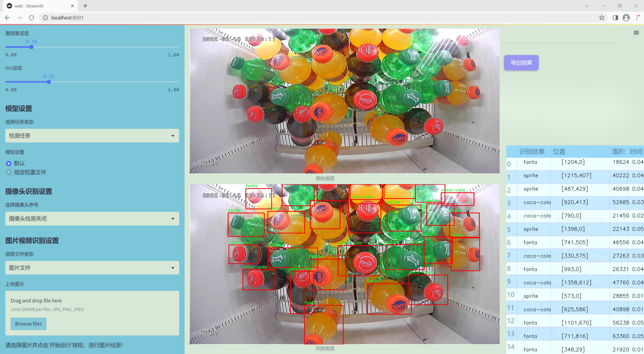Open a new browser tab

click(x=85, y=6)
